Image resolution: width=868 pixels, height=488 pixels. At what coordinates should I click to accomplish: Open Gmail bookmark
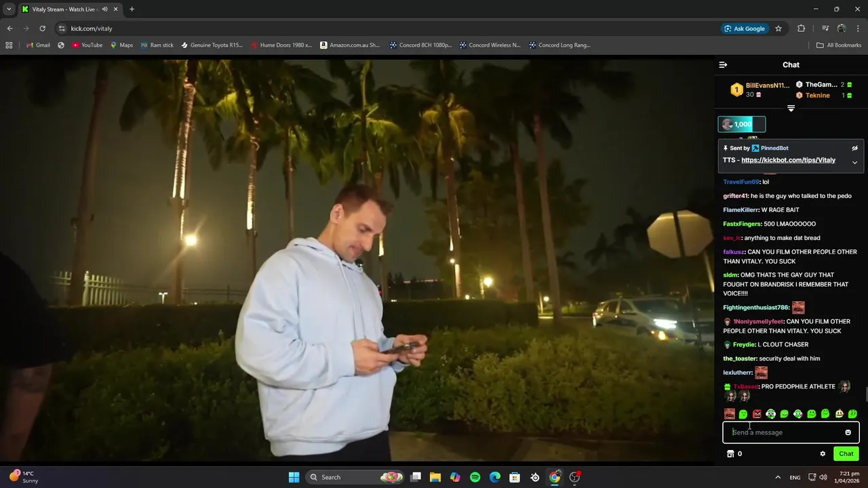[x=38, y=45]
